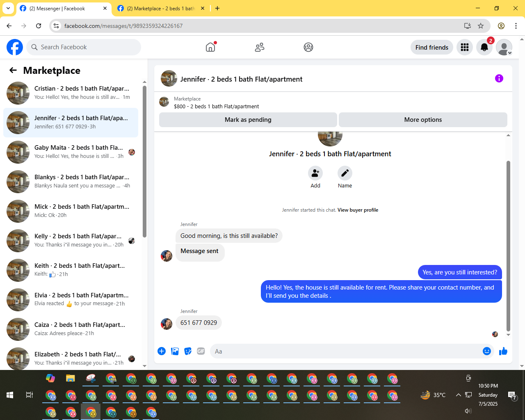
Task: Open Facebook home feed icon
Action: pyautogui.click(x=210, y=47)
